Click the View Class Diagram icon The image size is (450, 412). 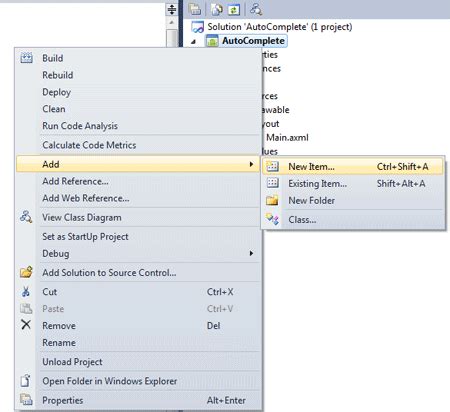click(26, 217)
